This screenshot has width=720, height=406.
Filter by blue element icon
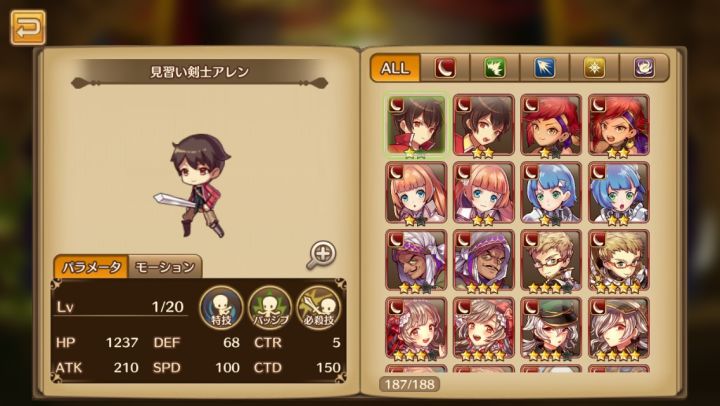(545, 68)
